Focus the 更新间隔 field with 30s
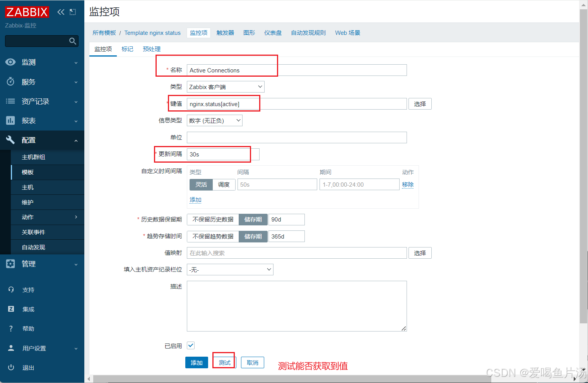Image resolution: width=588 pixels, height=383 pixels. pyautogui.click(x=223, y=154)
